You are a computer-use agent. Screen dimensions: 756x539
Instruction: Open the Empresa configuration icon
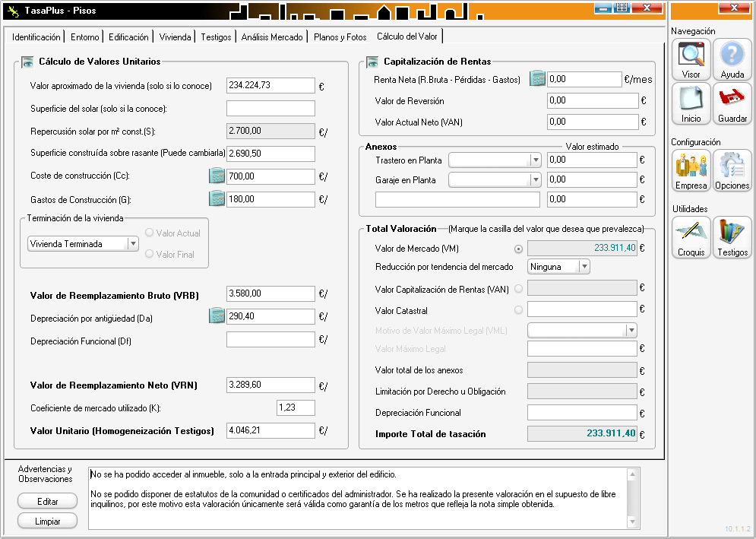[691, 170]
